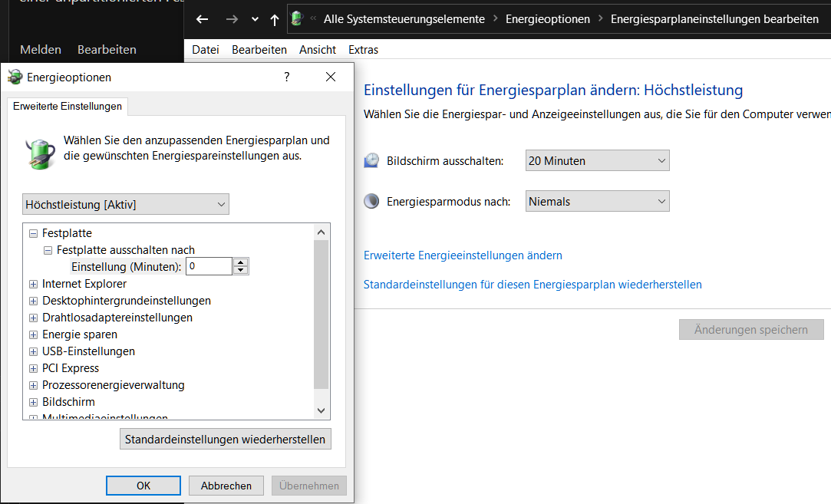
Task: Click the help question mark in Energieoptionen dialog
Action: click(x=287, y=77)
